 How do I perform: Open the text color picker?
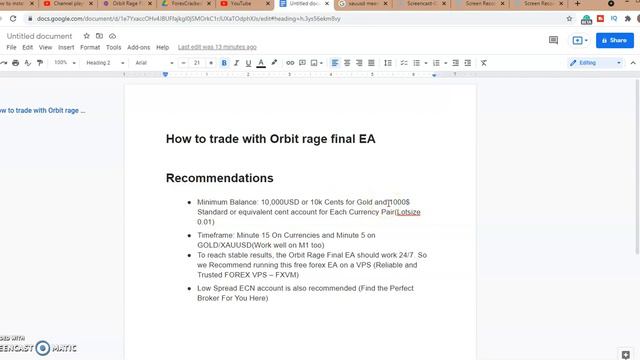click(261, 63)
